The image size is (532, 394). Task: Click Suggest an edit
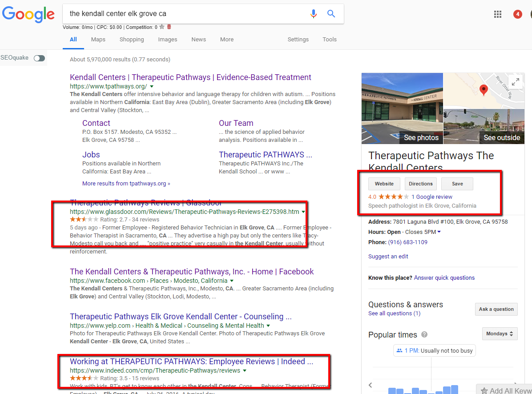point(388,256)
